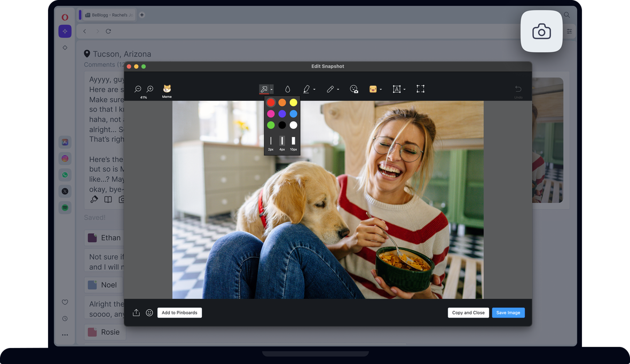Open Easy Setup sliders icon in browser
Screen dimensions: 630x364
tap(569, 31)
